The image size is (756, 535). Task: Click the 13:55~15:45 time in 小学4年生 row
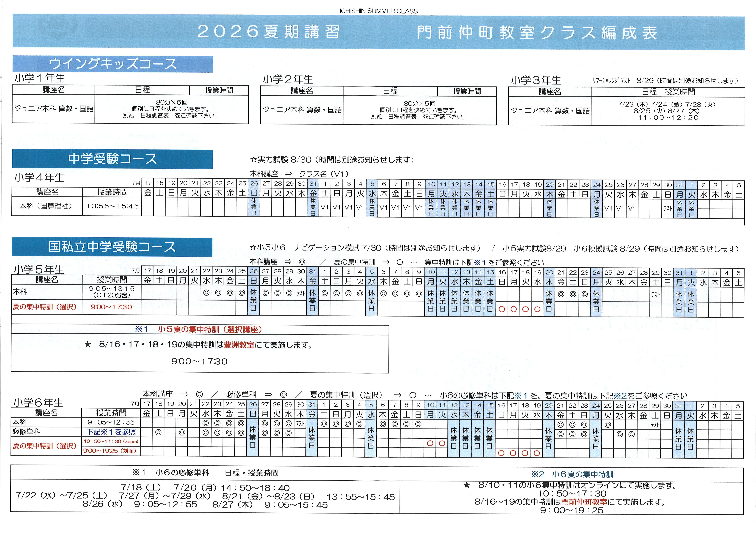click(112, 206)
